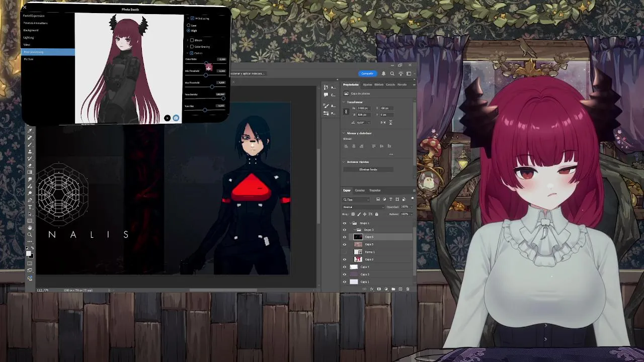Toggle visibility of Capa 6 layer
The image size is (644, 362).
click(x=345, y=237)
